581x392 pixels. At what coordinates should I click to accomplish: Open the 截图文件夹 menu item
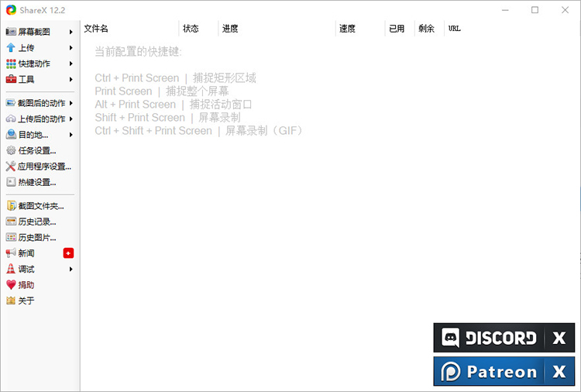pyautogui.click(x=40, y=206)
